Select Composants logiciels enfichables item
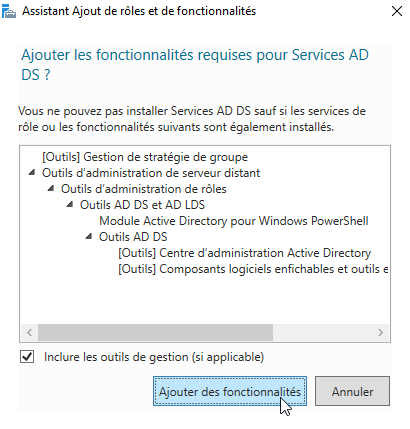Screen dimensions: 410x429 tap(253, 269)
